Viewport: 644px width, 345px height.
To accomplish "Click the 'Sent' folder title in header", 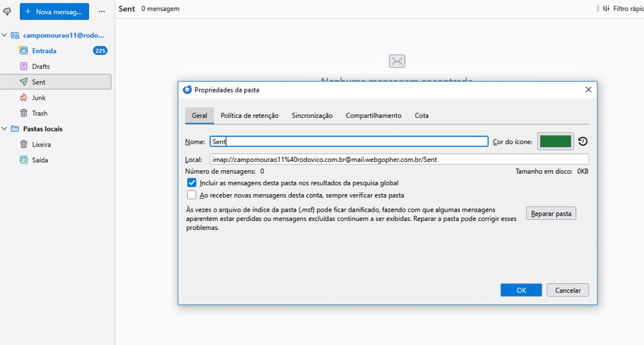I will pos(127,9).
